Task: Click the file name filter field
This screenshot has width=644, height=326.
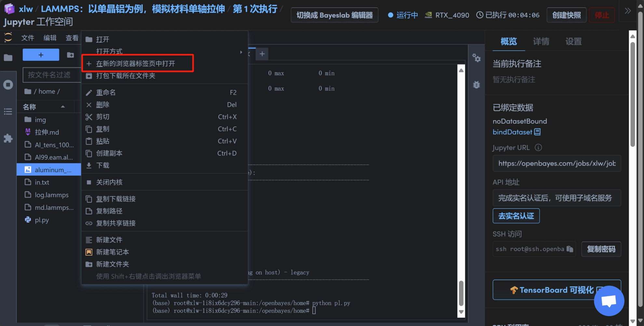Action: point(51,75)
